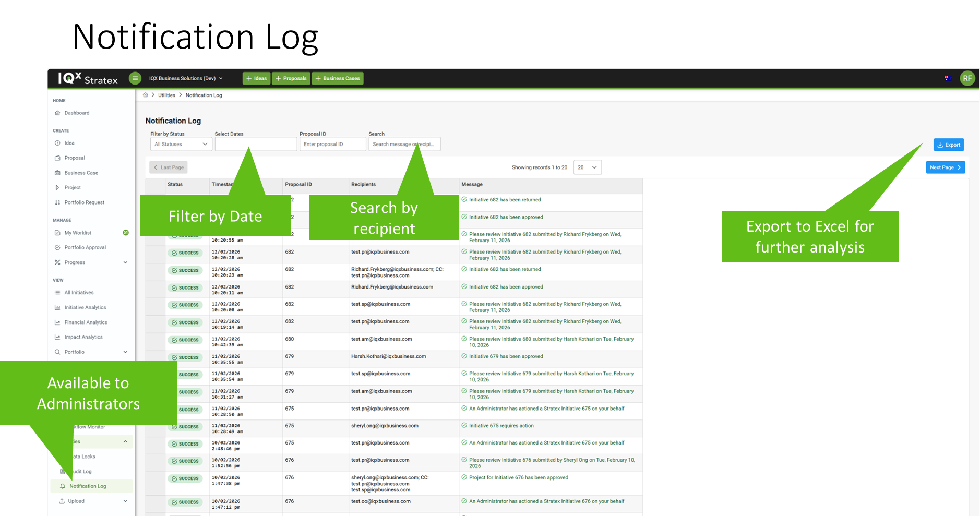Click the Select Dates field
The height and width of the screenshot is (516, 980).
(x=255, y=145)
